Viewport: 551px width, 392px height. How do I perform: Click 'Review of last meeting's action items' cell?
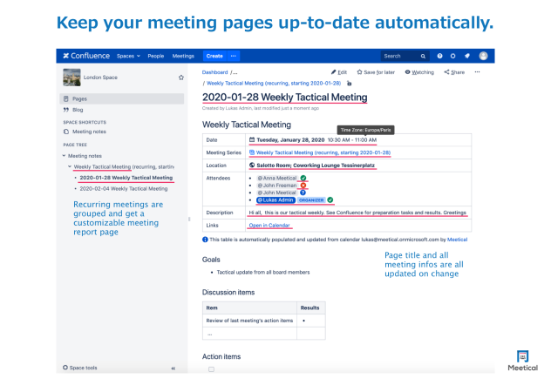click(x=249, y=321)
